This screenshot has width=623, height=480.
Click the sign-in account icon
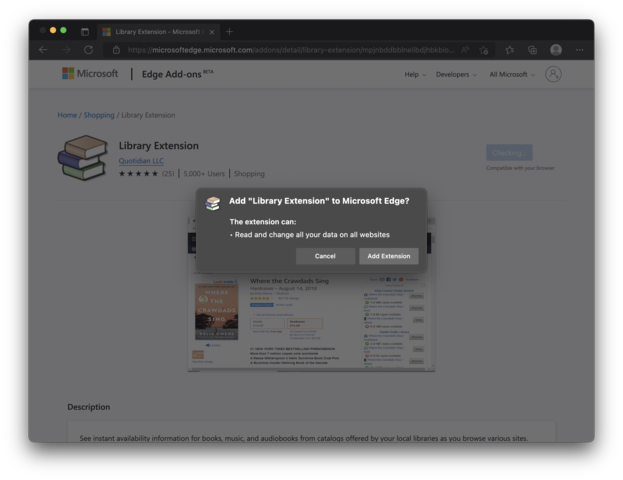553,74
